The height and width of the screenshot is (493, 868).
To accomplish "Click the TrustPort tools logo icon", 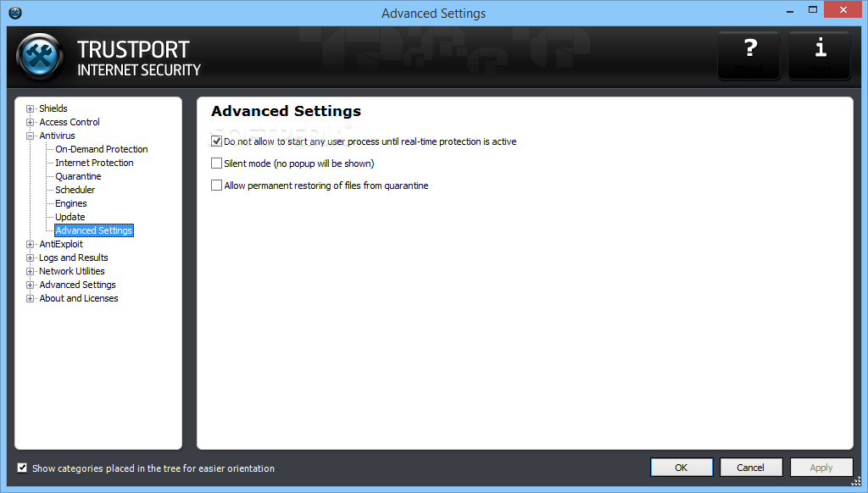I will [40, 57].
